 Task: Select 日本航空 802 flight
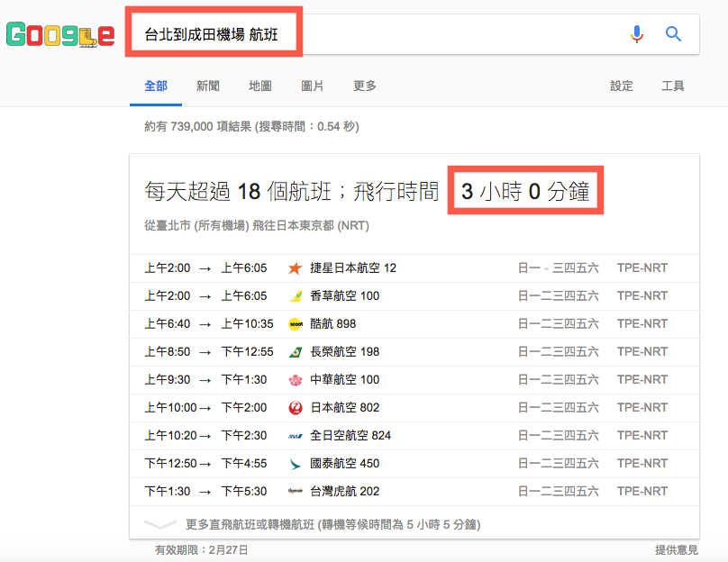point(414,407)
